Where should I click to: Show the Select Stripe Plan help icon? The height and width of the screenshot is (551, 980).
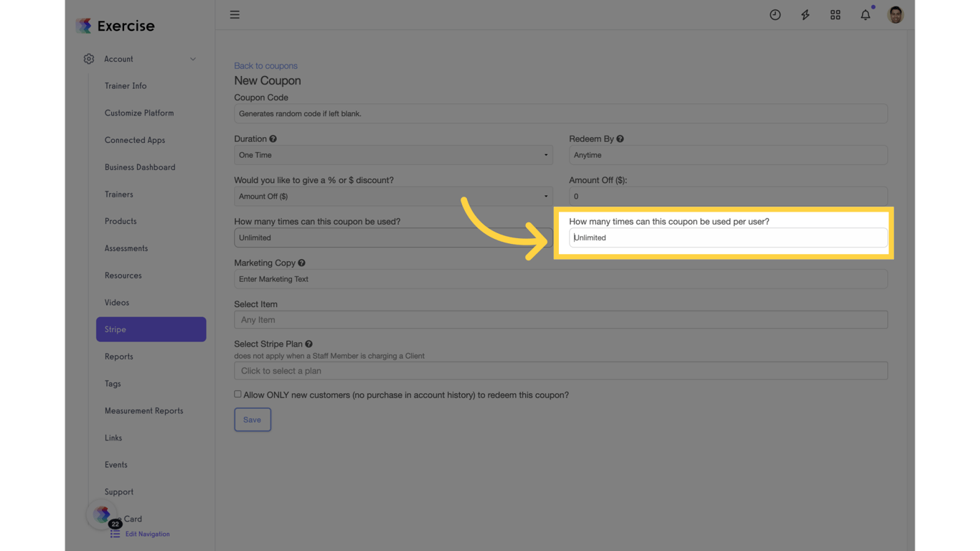point(308,344)
